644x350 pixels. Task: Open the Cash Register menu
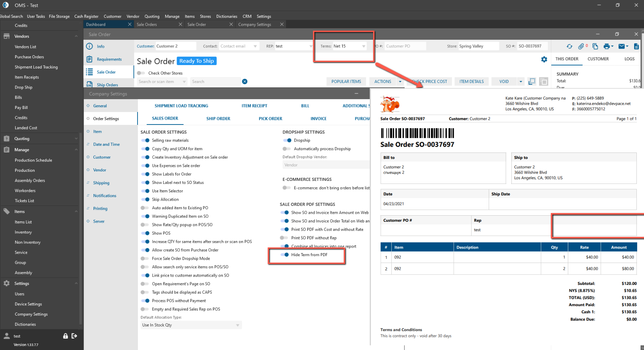[x=86, y=16]
